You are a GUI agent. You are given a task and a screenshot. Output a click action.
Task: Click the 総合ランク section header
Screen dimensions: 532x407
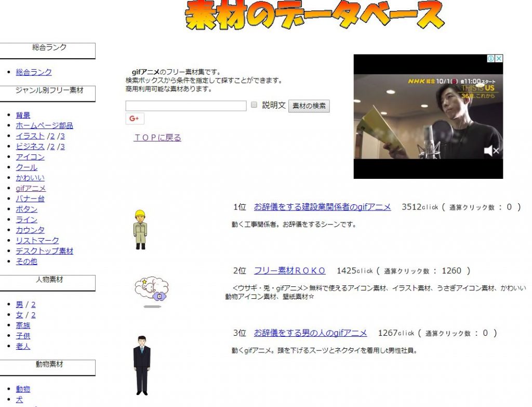pos(47,50)
